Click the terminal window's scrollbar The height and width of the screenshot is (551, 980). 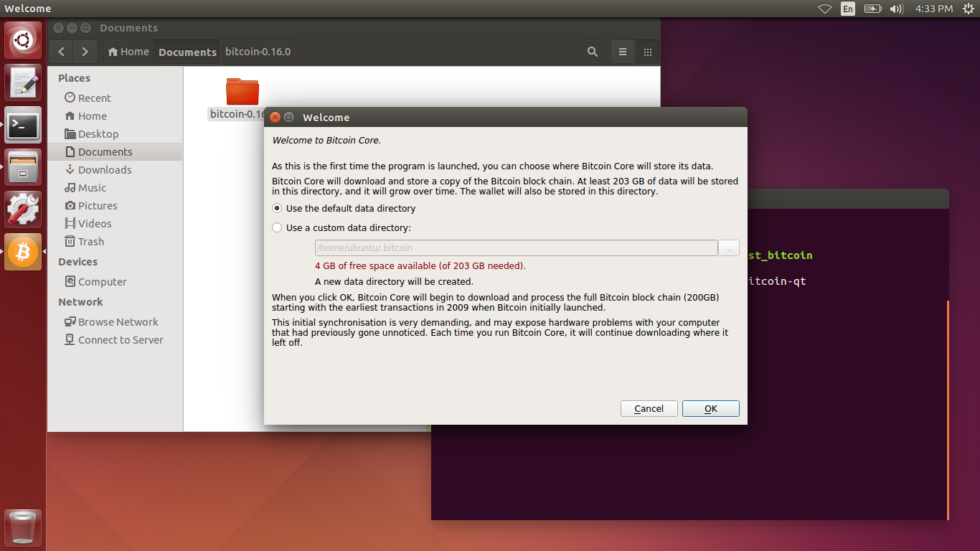(948, 410)
